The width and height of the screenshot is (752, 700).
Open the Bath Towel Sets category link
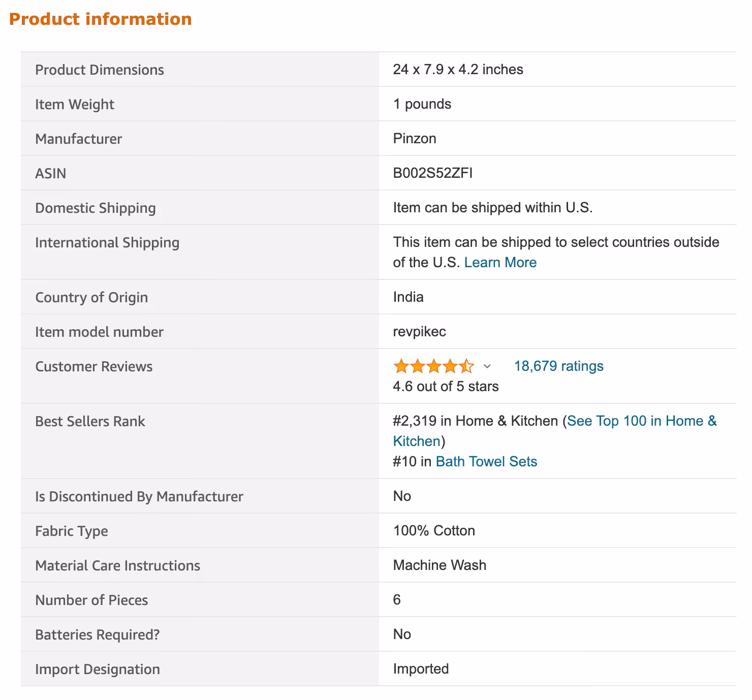coord(486,462)
